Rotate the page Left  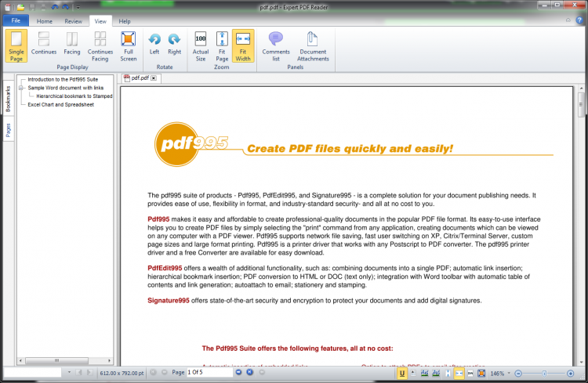pos(154,43)
